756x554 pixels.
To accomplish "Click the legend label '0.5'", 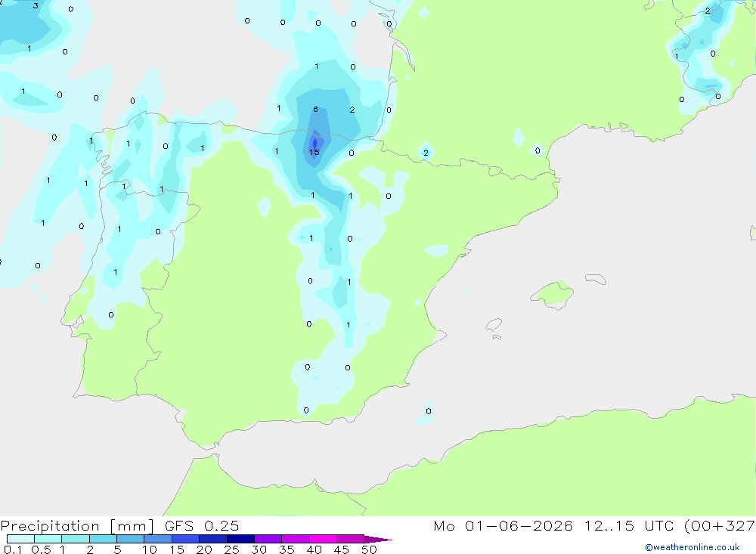I will point(41,549).
